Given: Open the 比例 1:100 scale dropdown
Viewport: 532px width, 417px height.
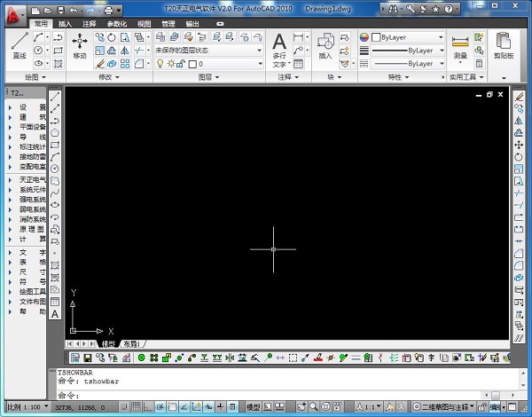Looking at the screenshot, I should [x=27, y=406].
